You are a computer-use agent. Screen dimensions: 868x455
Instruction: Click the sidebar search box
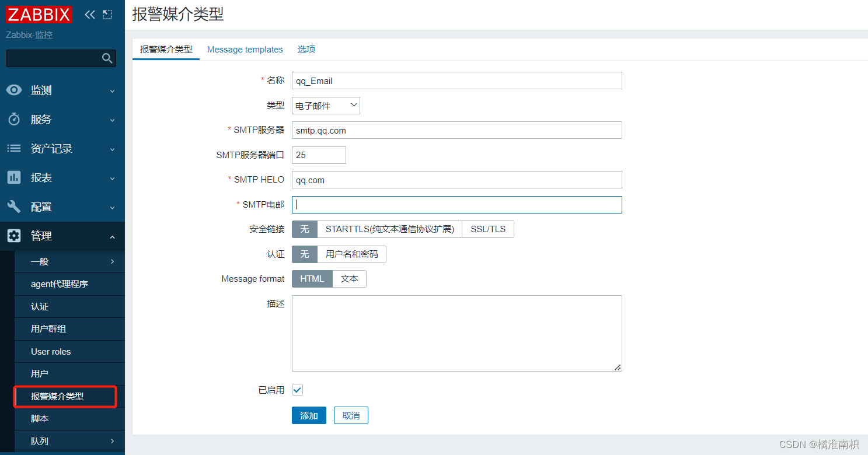click(x=61, y=58)
